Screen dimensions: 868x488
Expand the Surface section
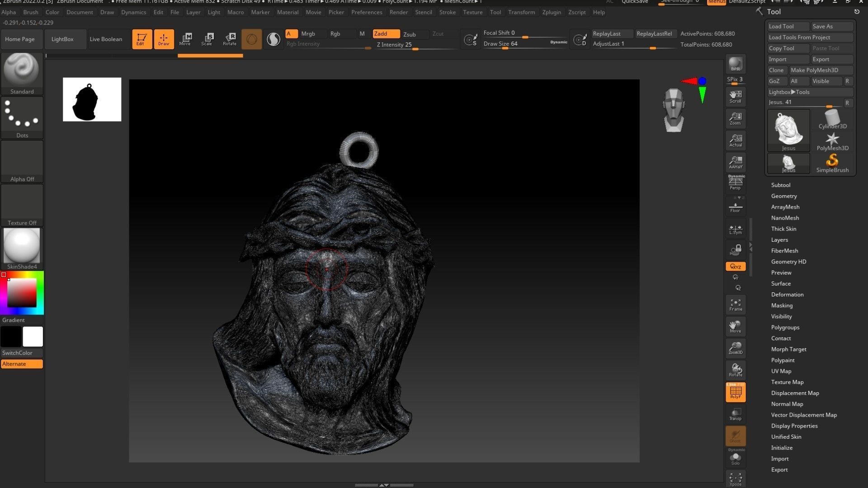[781, 283]
